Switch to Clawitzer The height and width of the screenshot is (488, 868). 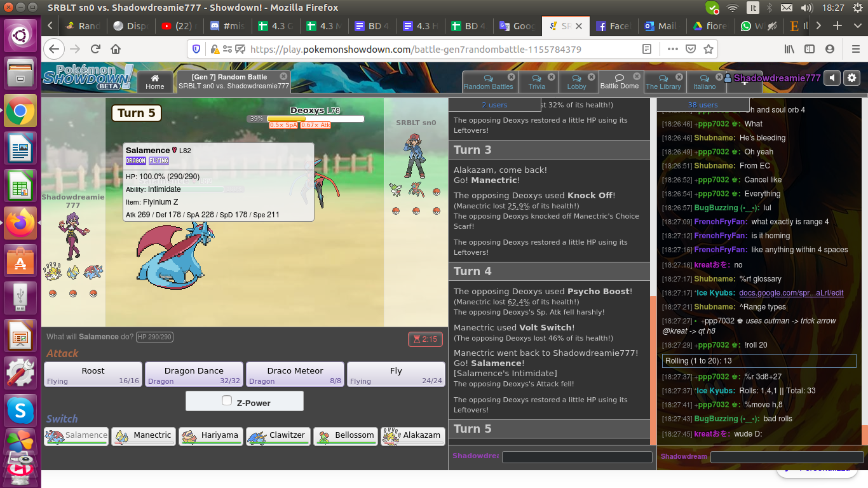click(278, 436)
